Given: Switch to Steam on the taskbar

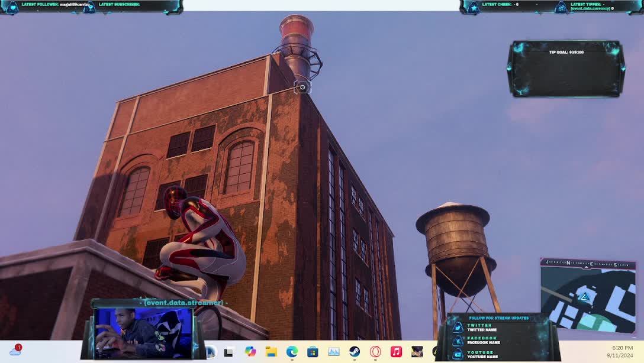Looking at the screenshot, I should (x=355, y=352).
